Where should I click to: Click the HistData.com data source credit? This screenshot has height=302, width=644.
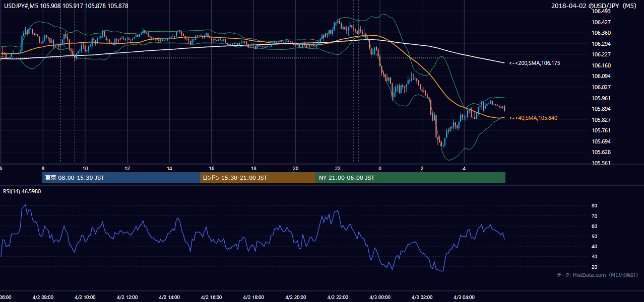(598, 275)
